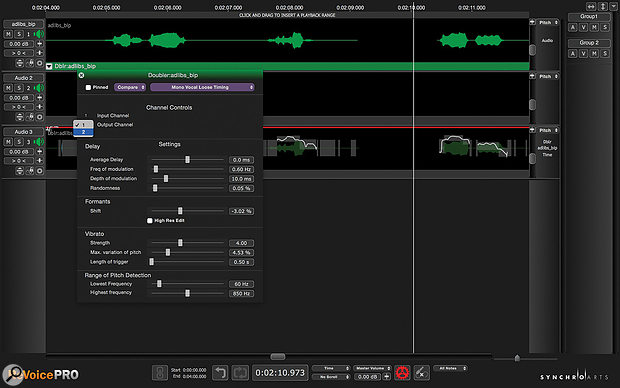
Task: Click plus icon beside Audio 3 volume
Action: [40, 151]
